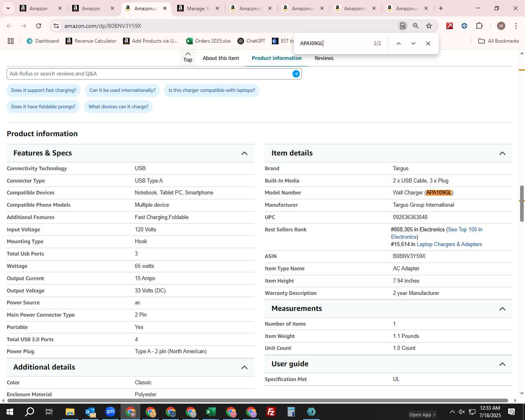Click the UPC value 092636363048
The image size is (525, 420).
click(410, 217)
